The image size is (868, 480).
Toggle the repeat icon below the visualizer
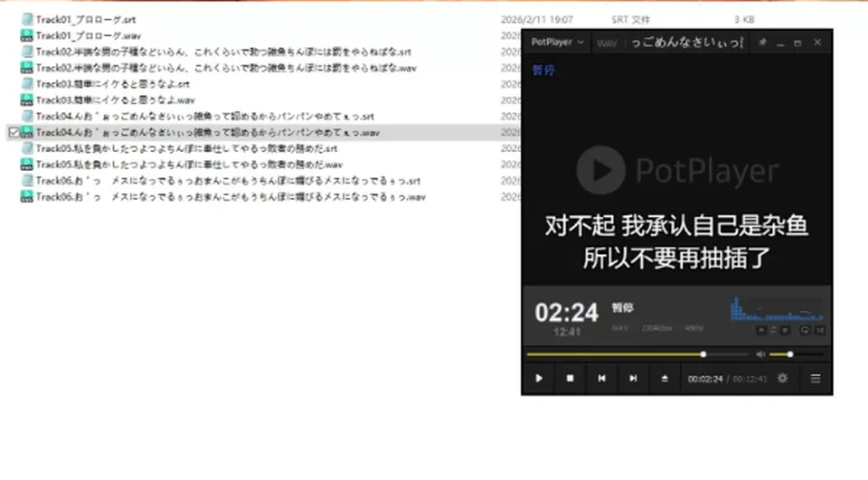805,330
